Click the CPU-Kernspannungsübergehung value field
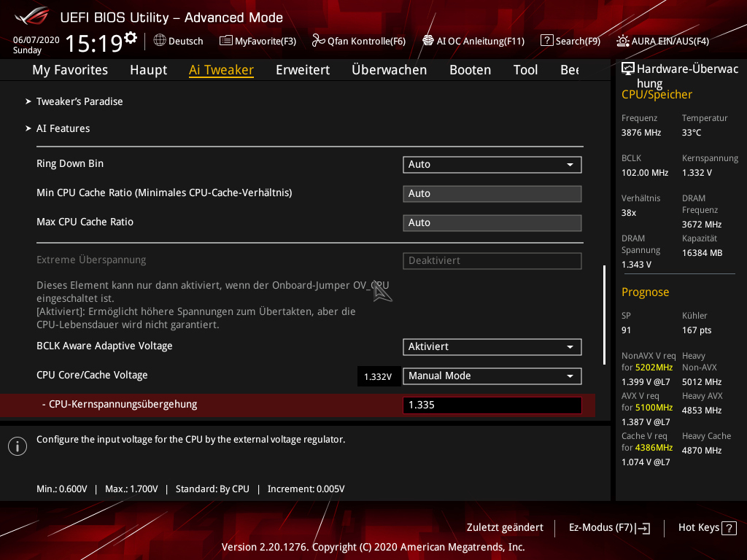Image resolution: width=747 pixels, height=560 pixels. tap(492, 405)
